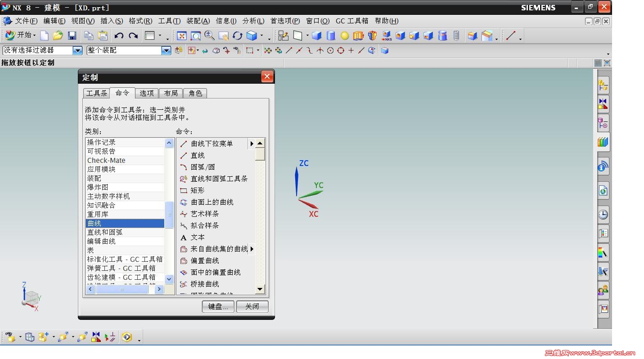Open a file with the folder icon
Screen dimensions: 644x359
point(58,36)
